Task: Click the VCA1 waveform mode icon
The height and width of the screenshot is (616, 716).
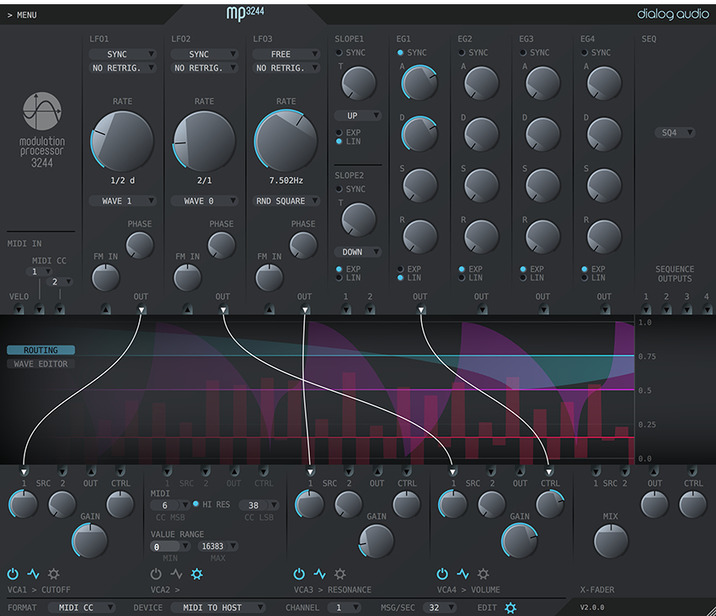Action: [33, 574]
